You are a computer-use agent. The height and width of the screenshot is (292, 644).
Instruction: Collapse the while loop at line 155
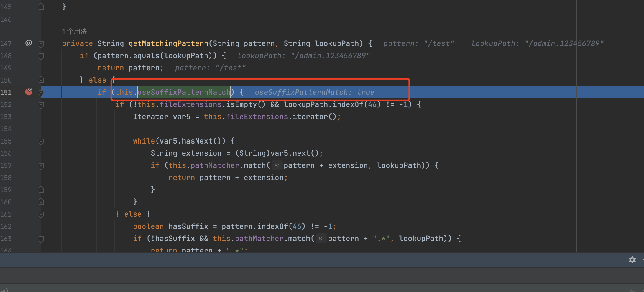click(x=41, y=141)
